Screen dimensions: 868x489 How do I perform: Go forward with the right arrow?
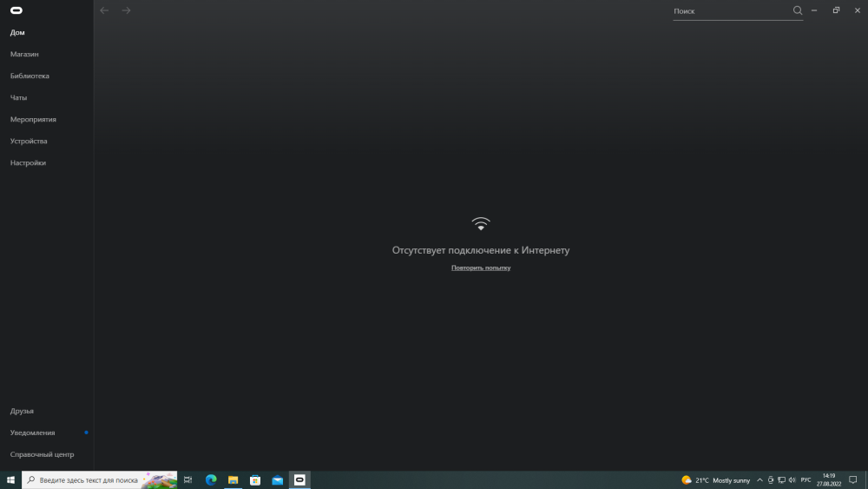tap(126, 10)
